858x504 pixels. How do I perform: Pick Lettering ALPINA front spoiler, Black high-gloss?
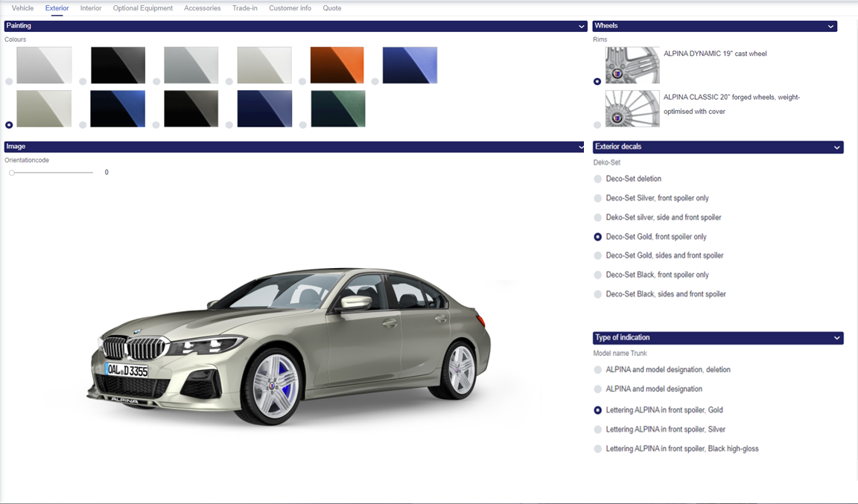[597, 449]
